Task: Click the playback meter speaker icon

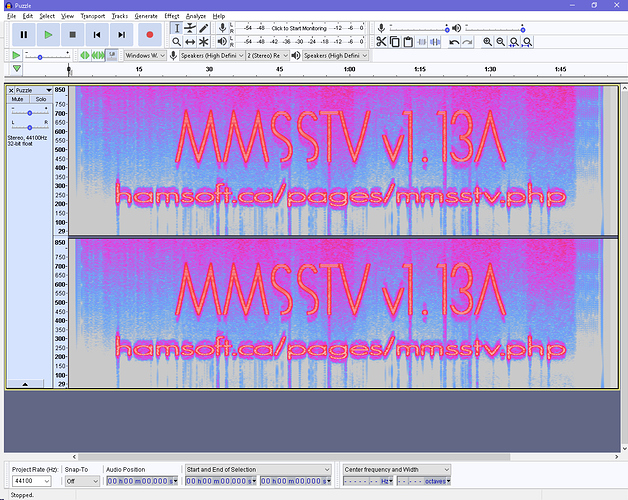Action: (x=222, y=41)
